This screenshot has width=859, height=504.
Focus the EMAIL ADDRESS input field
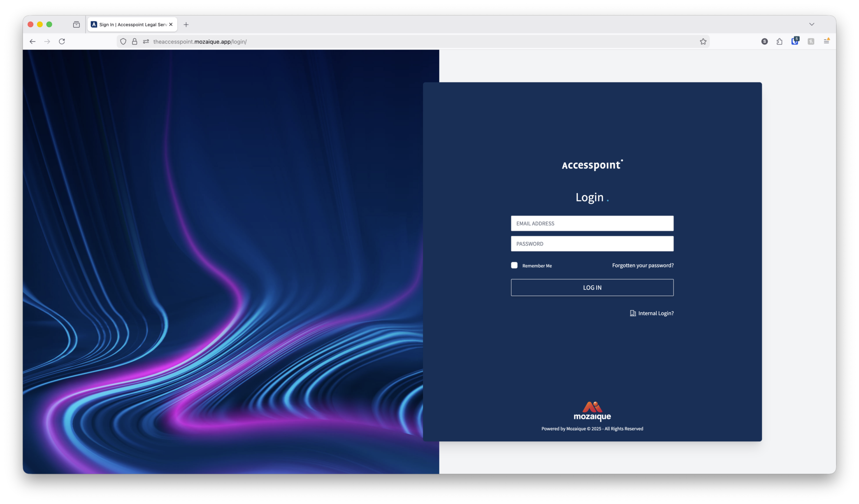(x=592, y=224)
